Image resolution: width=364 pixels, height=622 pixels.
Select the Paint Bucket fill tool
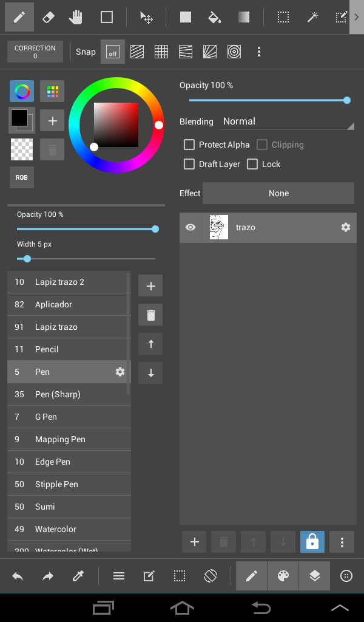coord(215,16)
